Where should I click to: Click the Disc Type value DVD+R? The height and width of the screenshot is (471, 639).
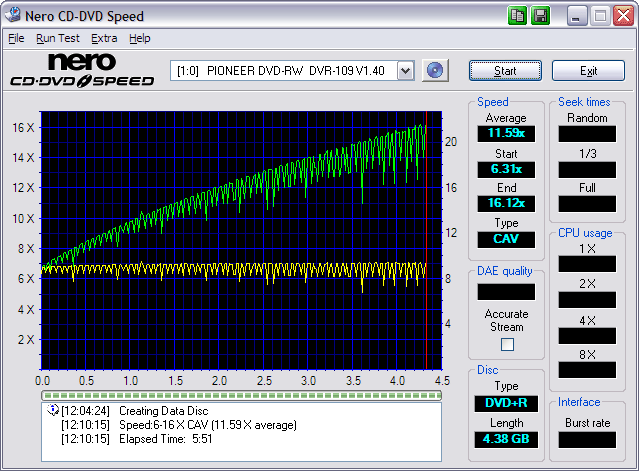[x=506, y=403]
